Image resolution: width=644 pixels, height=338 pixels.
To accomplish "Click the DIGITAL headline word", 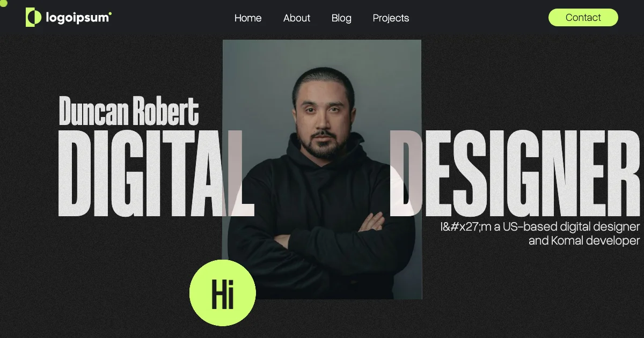I will coord(156,173).
